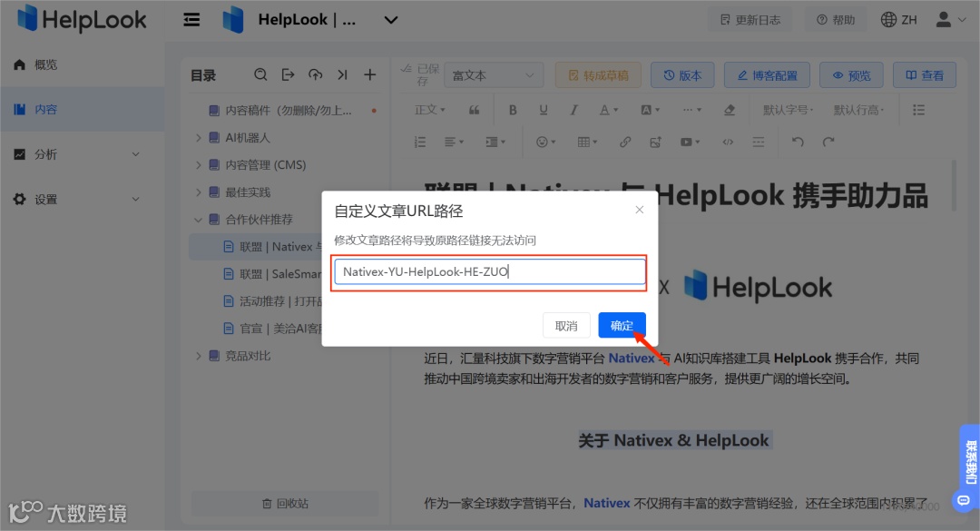Screen dimensions: 980x531
Task: Add a new article with the plus icon
Action: coord(369,74)
